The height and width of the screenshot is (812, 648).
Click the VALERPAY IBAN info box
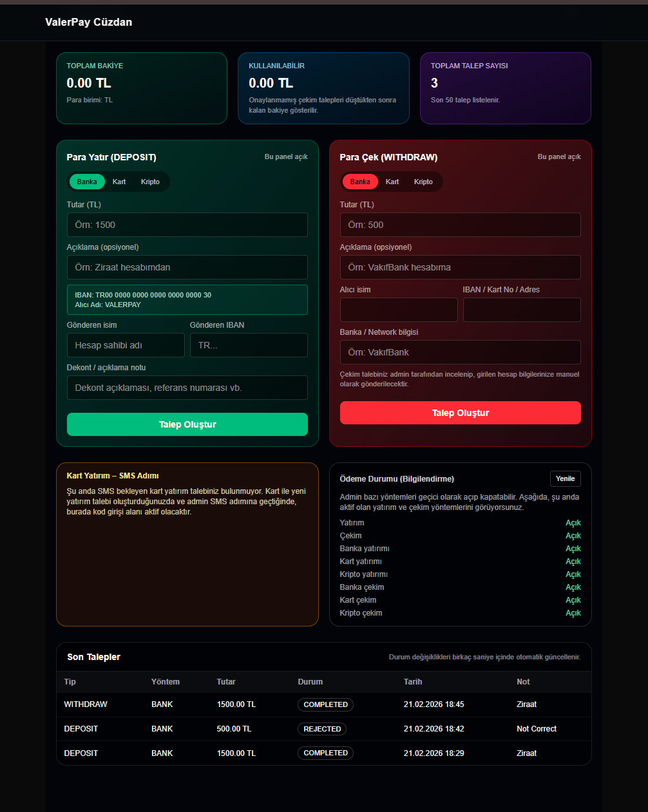[187, 299]
